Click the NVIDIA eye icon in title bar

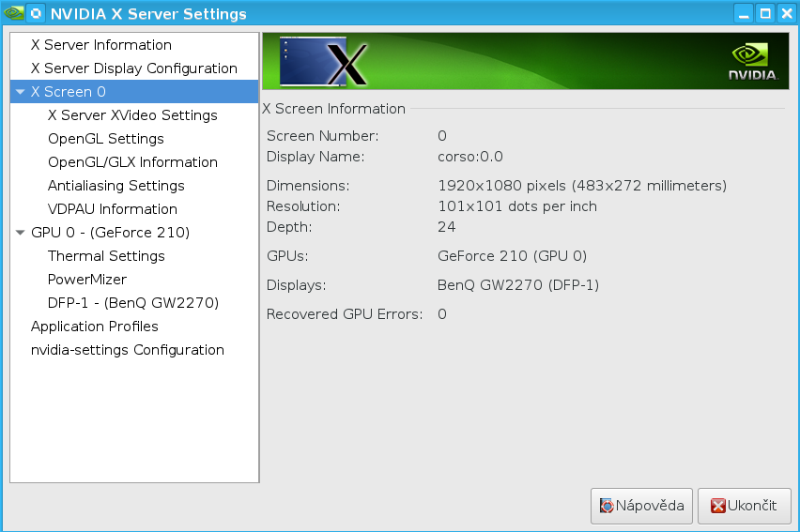(x=13, y=13)
